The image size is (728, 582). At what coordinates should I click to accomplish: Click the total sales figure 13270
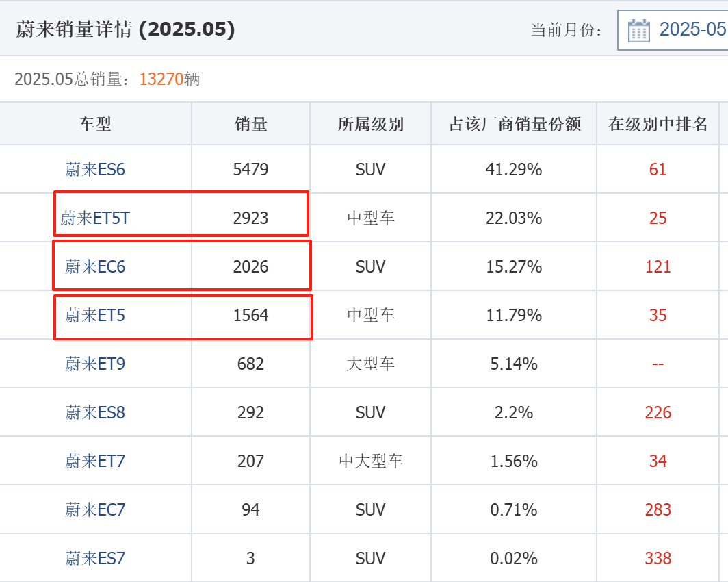pyautogui.click(x=161, y=79)
